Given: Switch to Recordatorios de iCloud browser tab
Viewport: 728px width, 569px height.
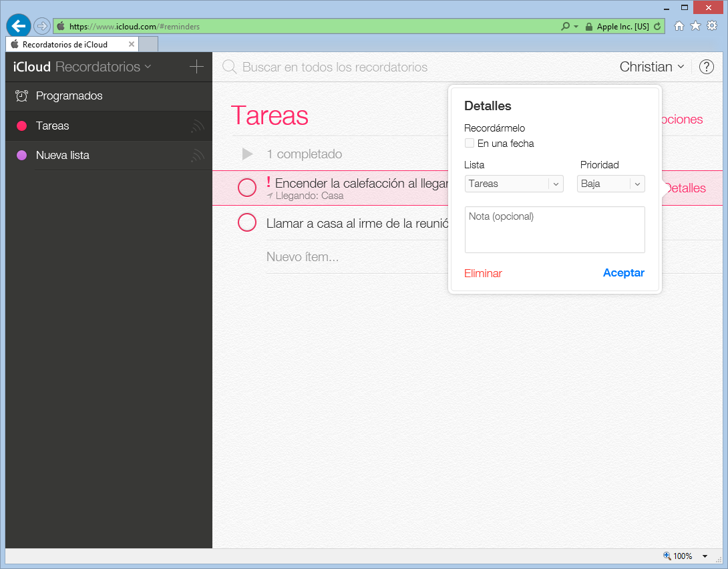Looking at the screenshot, I should click(x=72, y=44).
